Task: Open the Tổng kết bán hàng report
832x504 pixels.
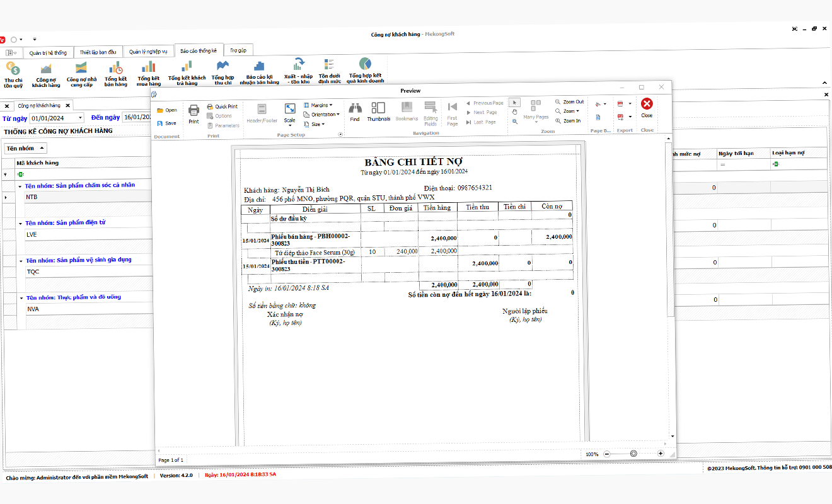Action: coord(115,72)
